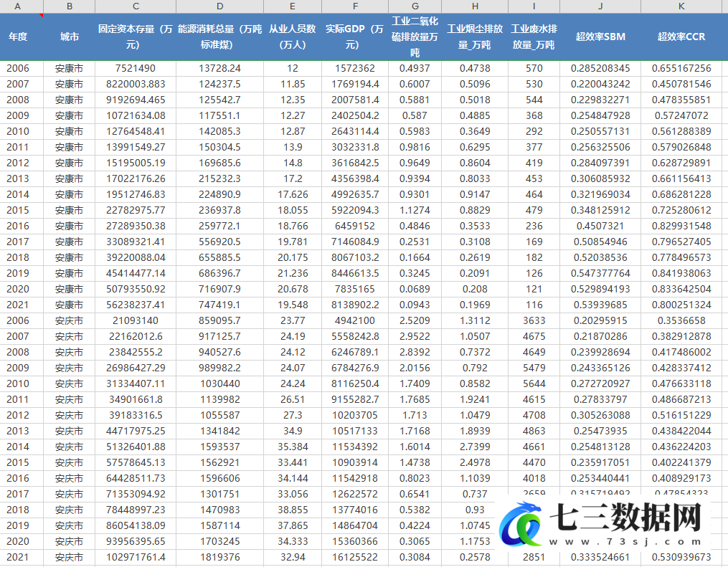Select cell with value 50793550.92
This screenshot has height=567, width=728.
click(x=136, y=289)
